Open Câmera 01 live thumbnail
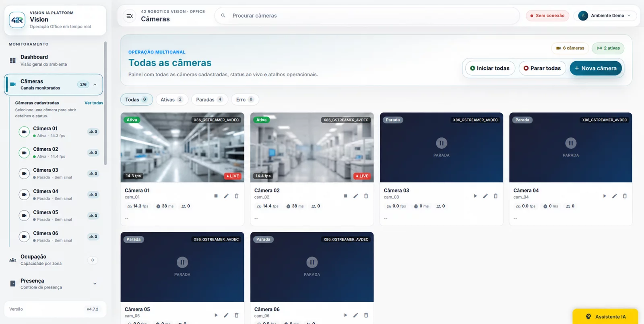The width and height of the screenshot is (644, 324). (182, 147)
